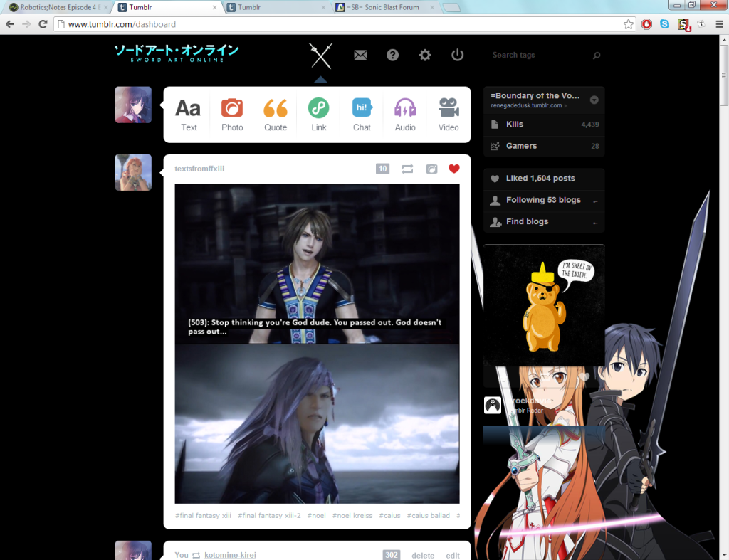Open Tumblr account settings gear
This screenshot has height=560, width=729.
point(425,55)
